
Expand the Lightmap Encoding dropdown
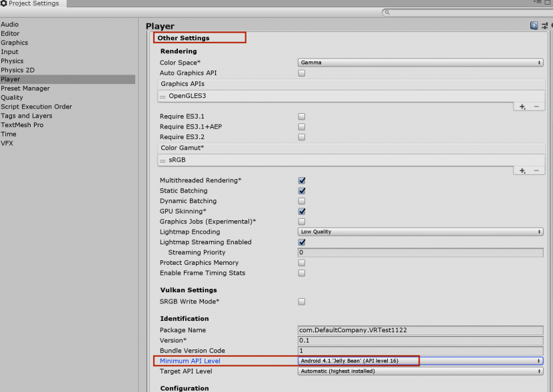[x=420, y=232]
